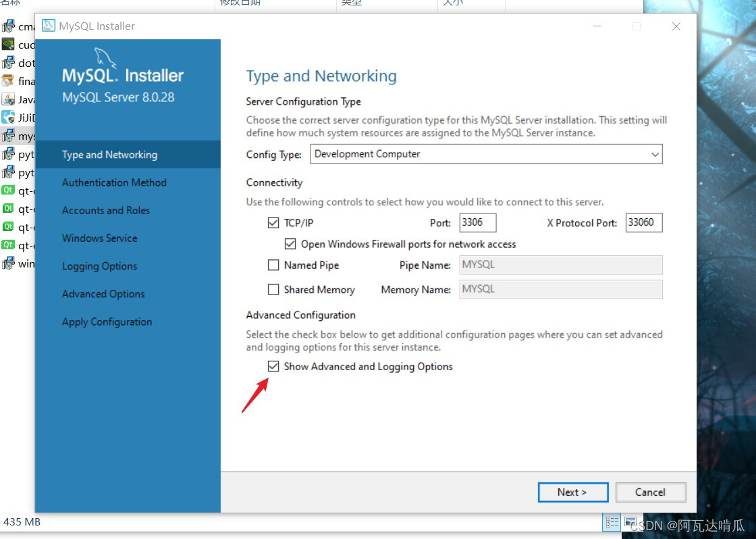Click MySQL Server 8.0.28 version text
The image size is (756, 539).
coord(118,97)
